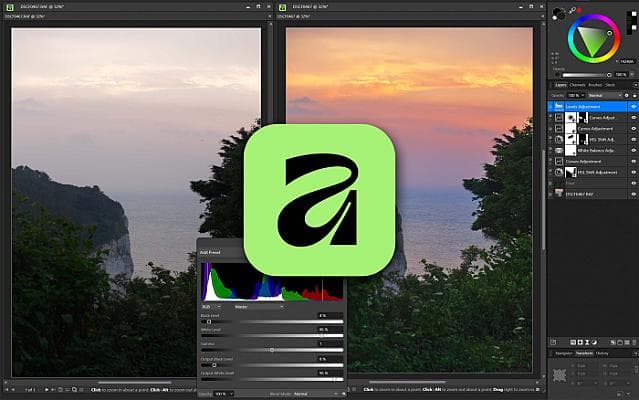Switch to the Stock tab
This screenshot has width=639, height=400.
[x=610, y=85]
